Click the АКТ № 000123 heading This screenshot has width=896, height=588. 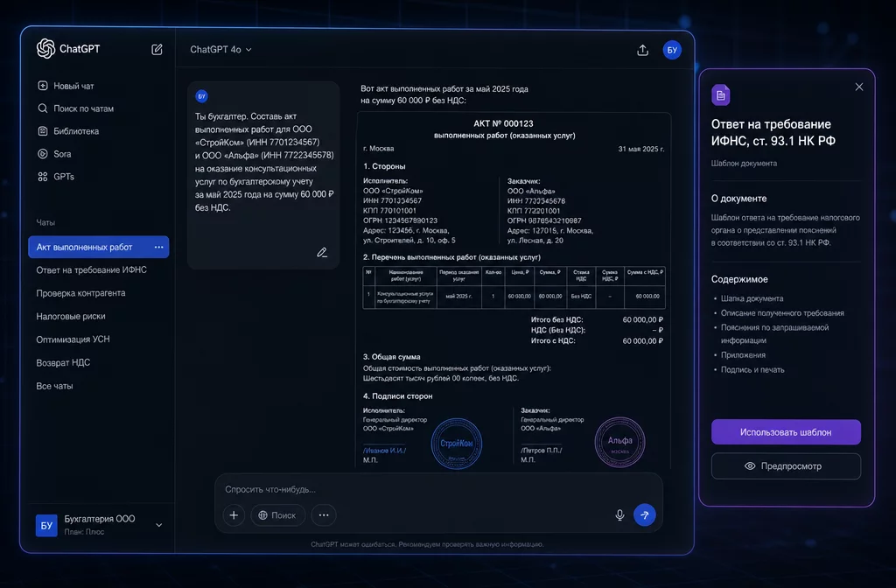[x=503, y=123]
